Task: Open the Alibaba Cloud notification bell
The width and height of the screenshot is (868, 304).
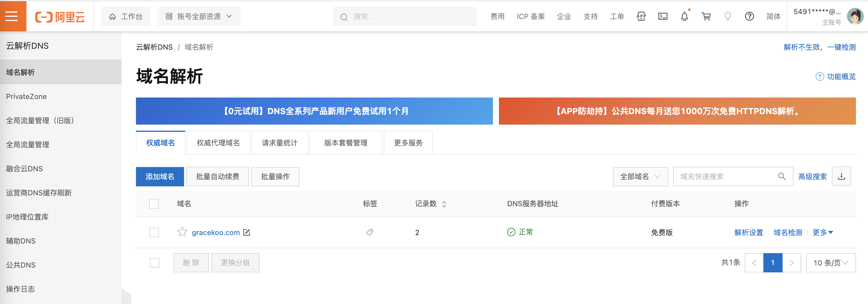Action: [x=685, y=16]
